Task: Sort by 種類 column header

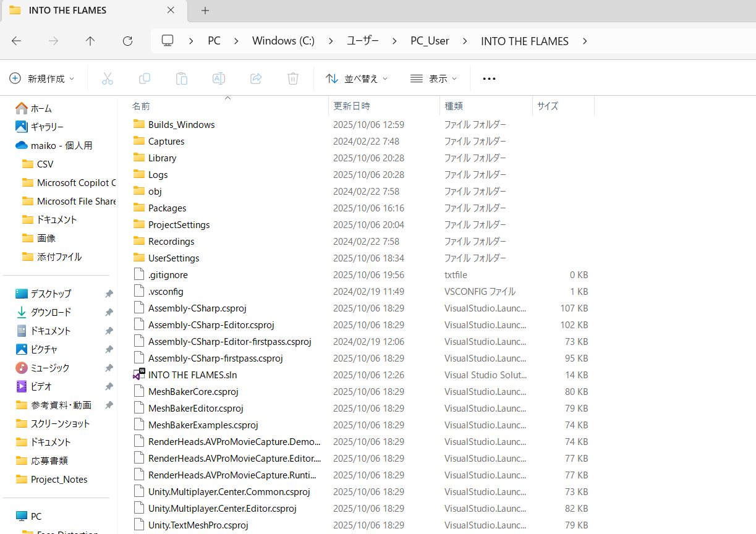Action: pyautogui.click(x=486, y=106)
